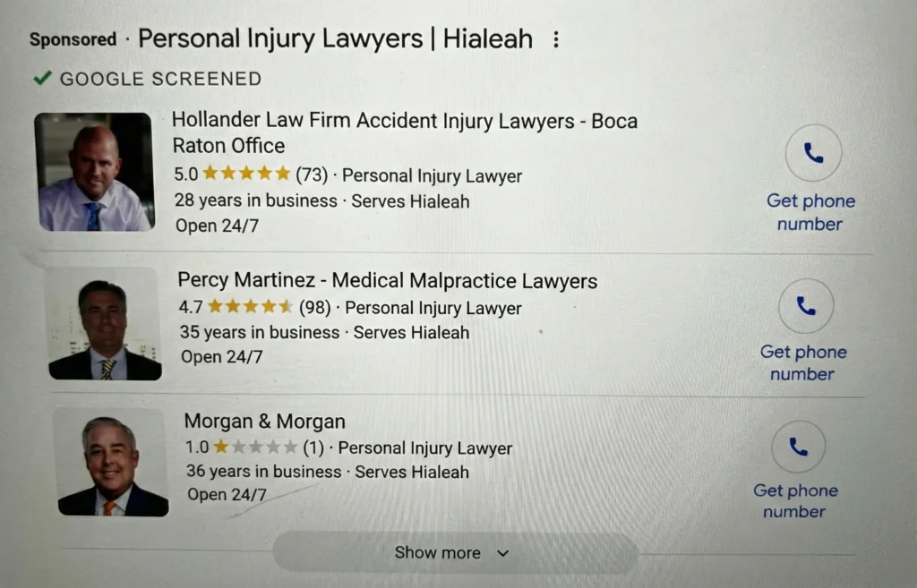Click phone icon for Morgan & Morgan

click(x=798, y=447)
